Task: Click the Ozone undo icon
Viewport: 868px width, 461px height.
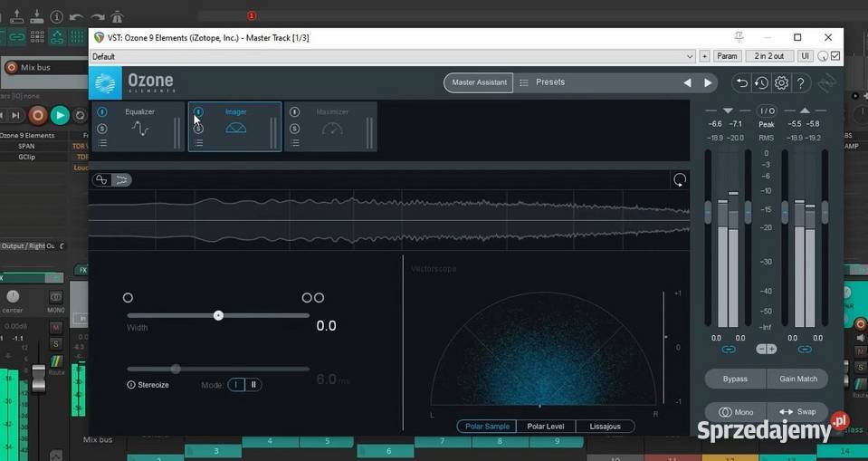Action: coord(742,83)
